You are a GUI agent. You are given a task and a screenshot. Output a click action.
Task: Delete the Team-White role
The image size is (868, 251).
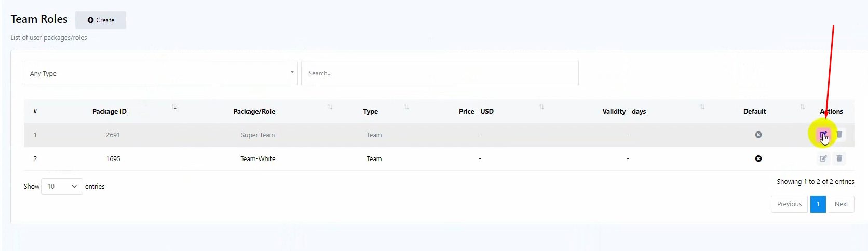coord(839,158)
